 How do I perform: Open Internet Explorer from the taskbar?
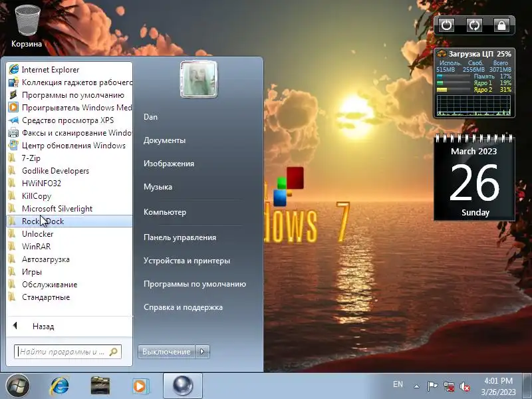(x=60, y=386)
